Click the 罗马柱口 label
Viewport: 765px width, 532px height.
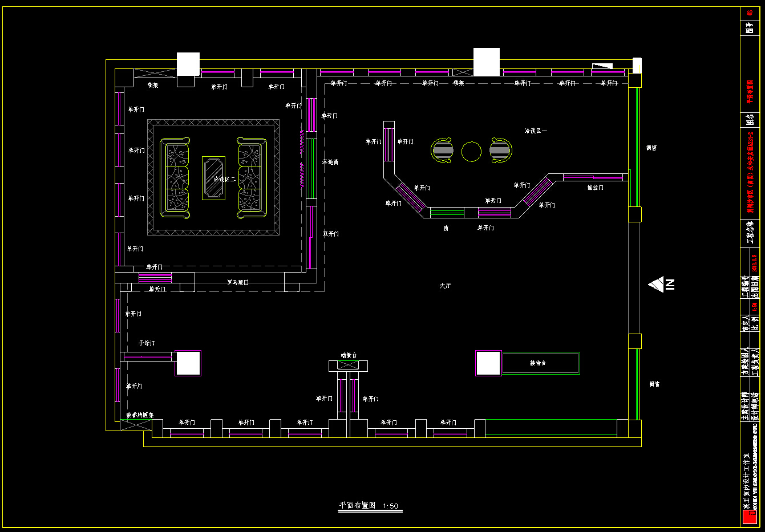coord(238,282)
